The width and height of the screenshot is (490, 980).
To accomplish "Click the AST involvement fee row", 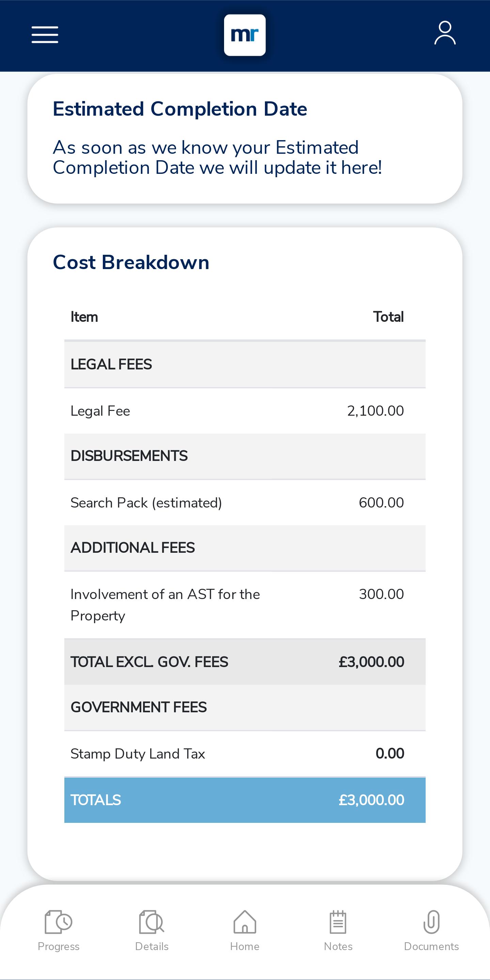I will point(245,605).
